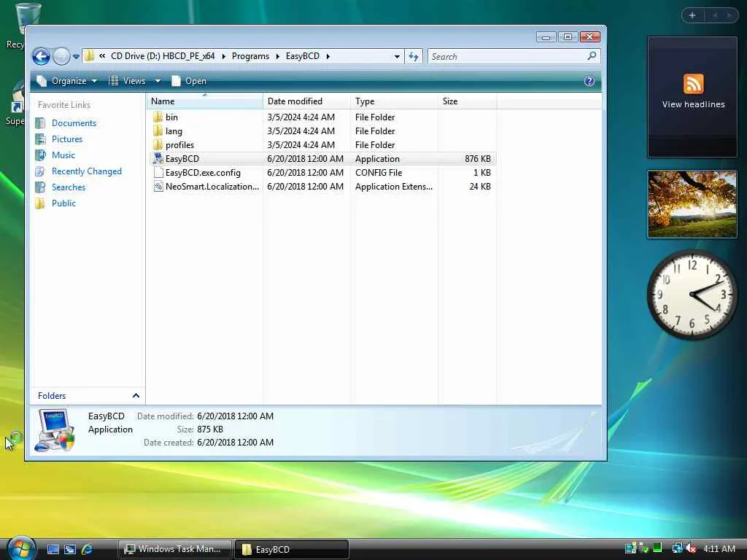The height and width of the screenshot is (560, 747).
Task: Click 876 KB size cell
Action: coord(477,158)
